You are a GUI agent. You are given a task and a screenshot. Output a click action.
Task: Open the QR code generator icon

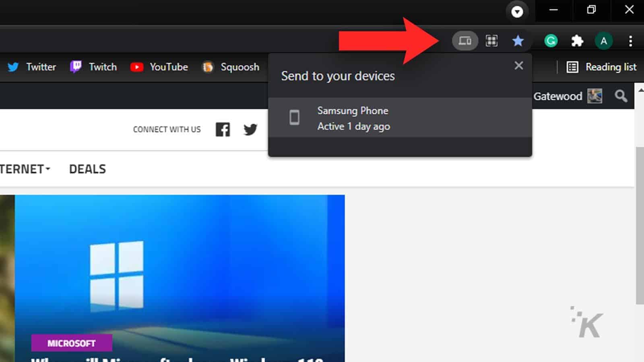click(x=491, y=41)
